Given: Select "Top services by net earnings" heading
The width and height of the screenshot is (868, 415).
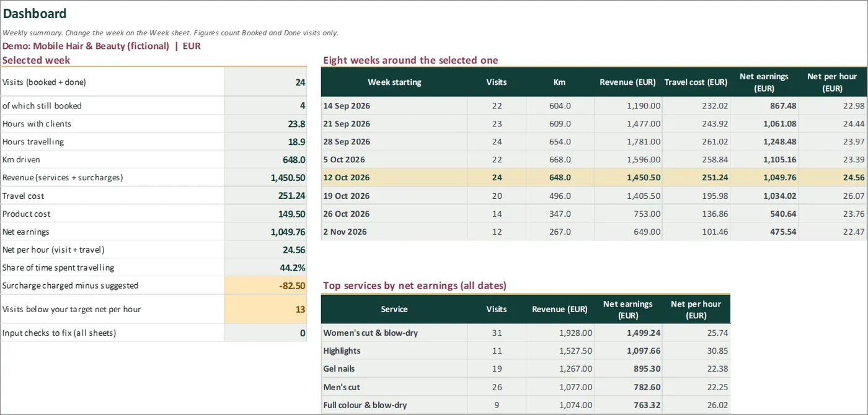Looking at the screenshot, I should pos(415,286).
